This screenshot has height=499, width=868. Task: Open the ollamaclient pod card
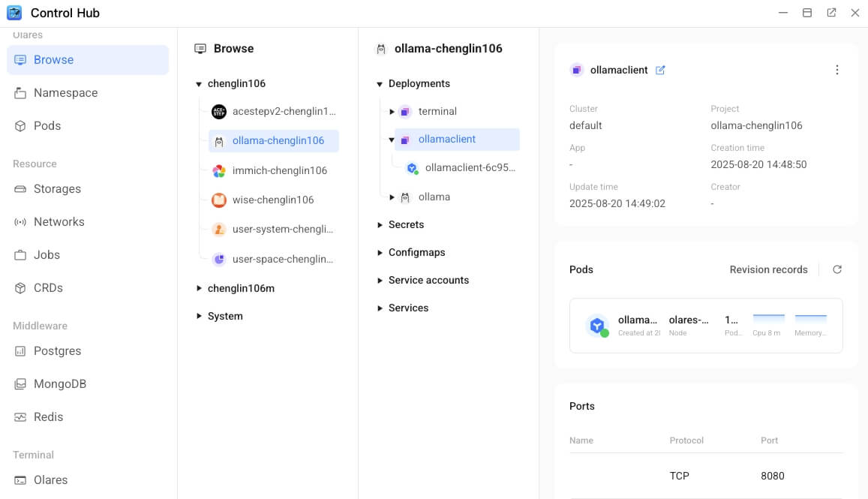coord(705,325)
